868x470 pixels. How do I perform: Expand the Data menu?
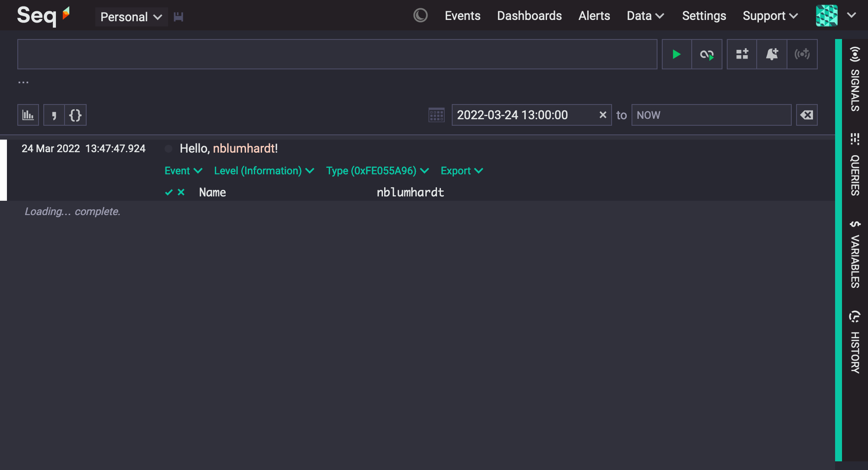coord(645,16)
